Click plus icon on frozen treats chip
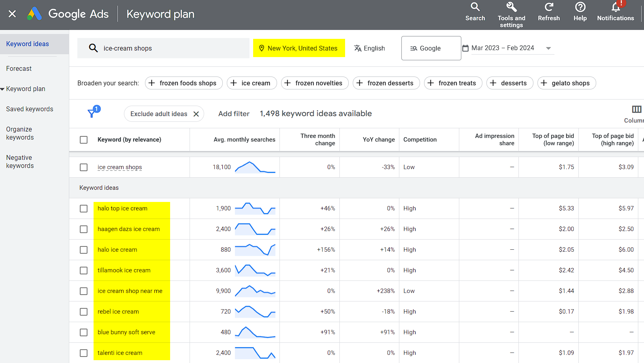 click(431, 83)
